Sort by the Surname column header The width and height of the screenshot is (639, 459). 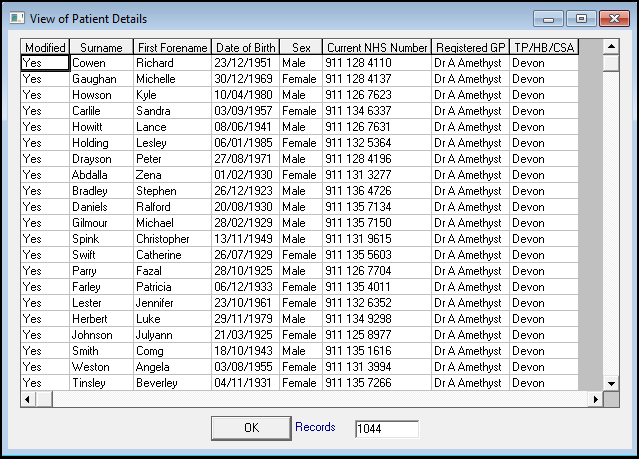point(101,47)
